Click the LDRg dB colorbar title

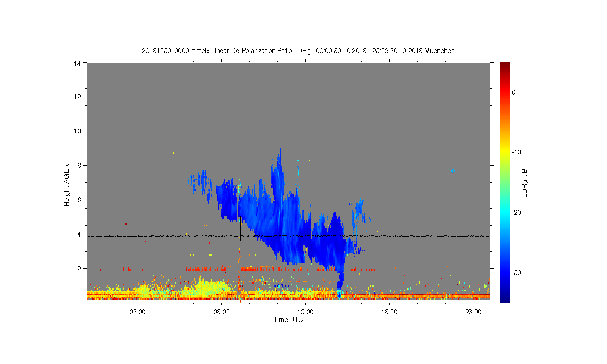(525, 183)
